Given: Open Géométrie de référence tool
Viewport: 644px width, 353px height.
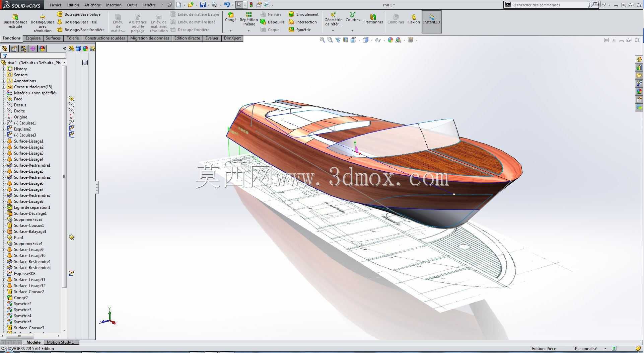Looking at the screenshot, I should click(333, 19).
